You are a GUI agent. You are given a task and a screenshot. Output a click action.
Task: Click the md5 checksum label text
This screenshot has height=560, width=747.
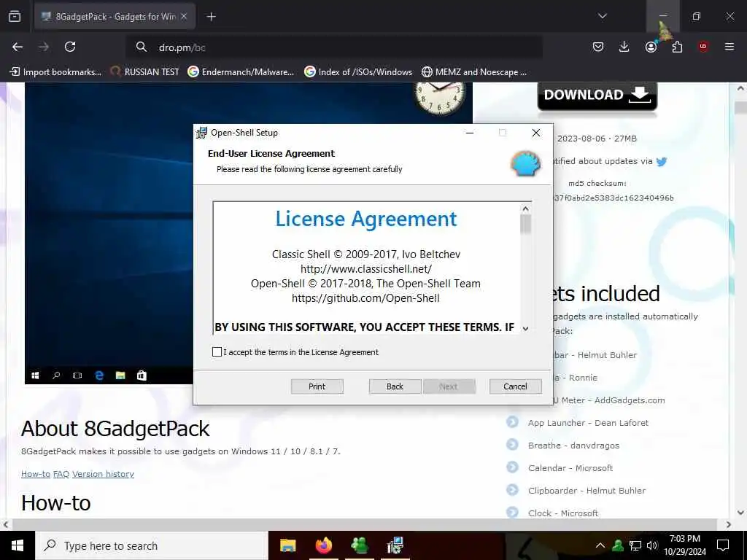(x=597, y=183)
